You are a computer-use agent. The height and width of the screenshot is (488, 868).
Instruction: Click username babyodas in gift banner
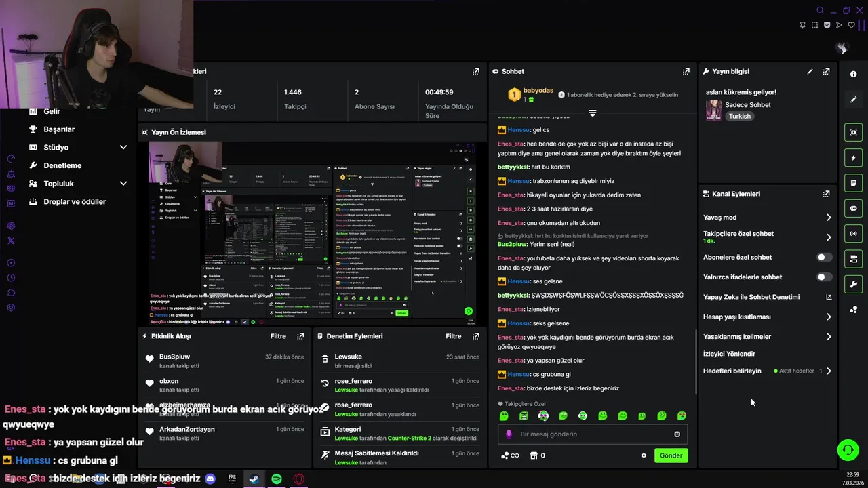[x=538, y=91]
